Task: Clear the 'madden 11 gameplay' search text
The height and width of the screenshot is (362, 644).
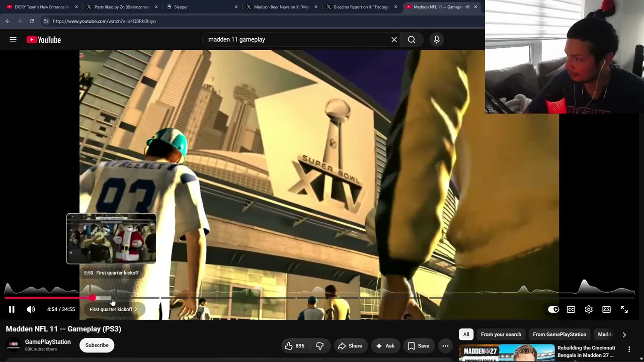Action: [394, 40]
